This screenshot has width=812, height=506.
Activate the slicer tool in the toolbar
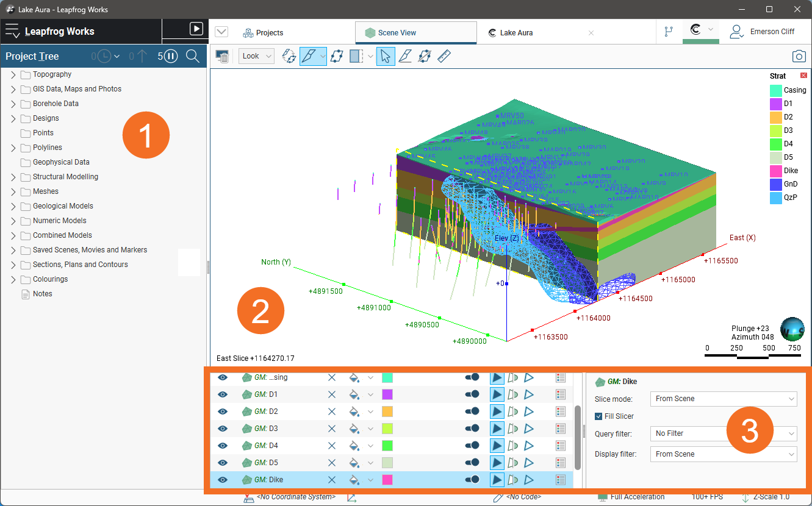(309, 56)
